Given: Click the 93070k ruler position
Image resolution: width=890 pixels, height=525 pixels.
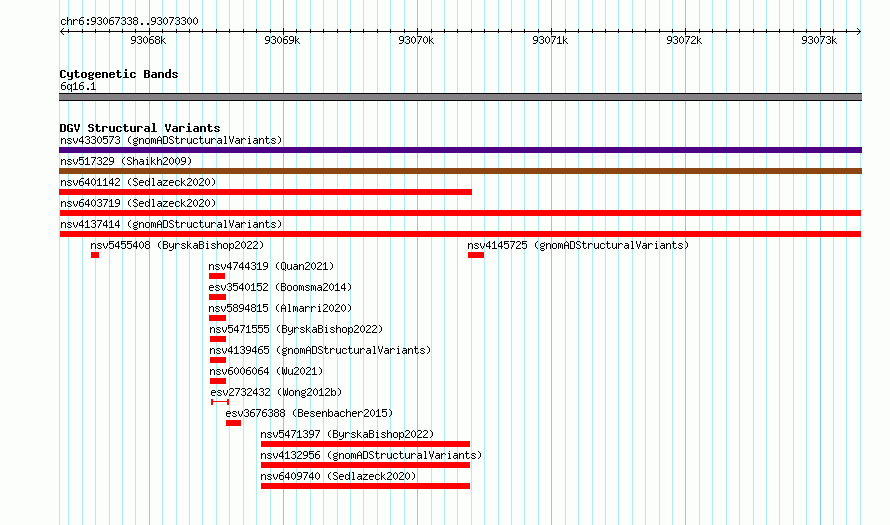Looking at the screenshot, I should (416, 40).
